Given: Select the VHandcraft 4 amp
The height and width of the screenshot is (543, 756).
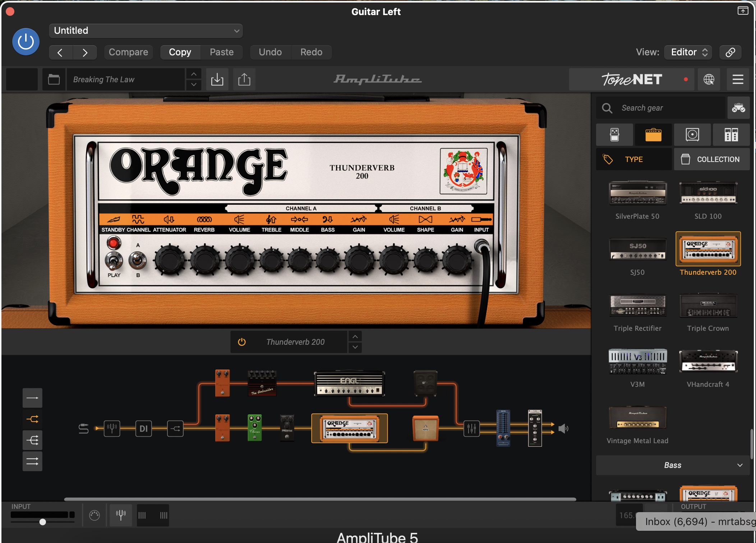Looking at the screenshot, I should (x=708, y=368).
